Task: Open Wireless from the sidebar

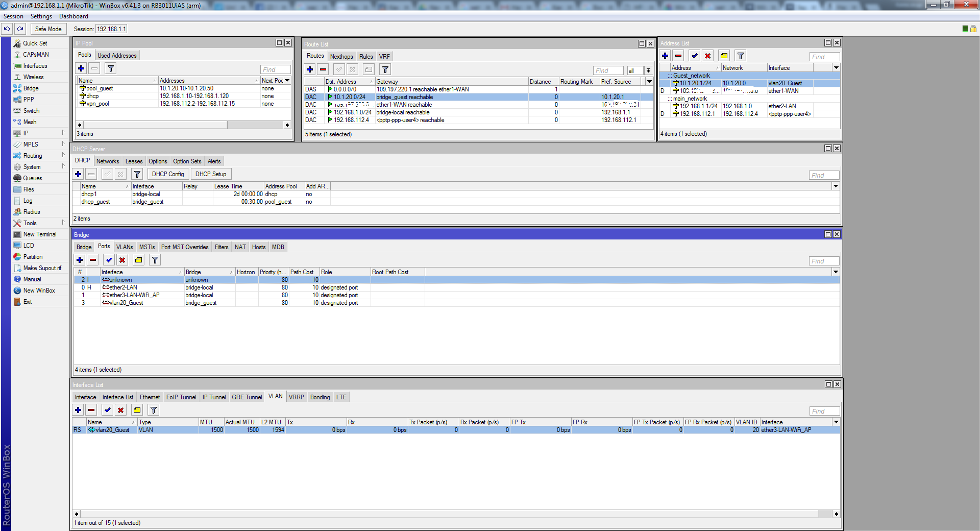Action: coord(33,77)
